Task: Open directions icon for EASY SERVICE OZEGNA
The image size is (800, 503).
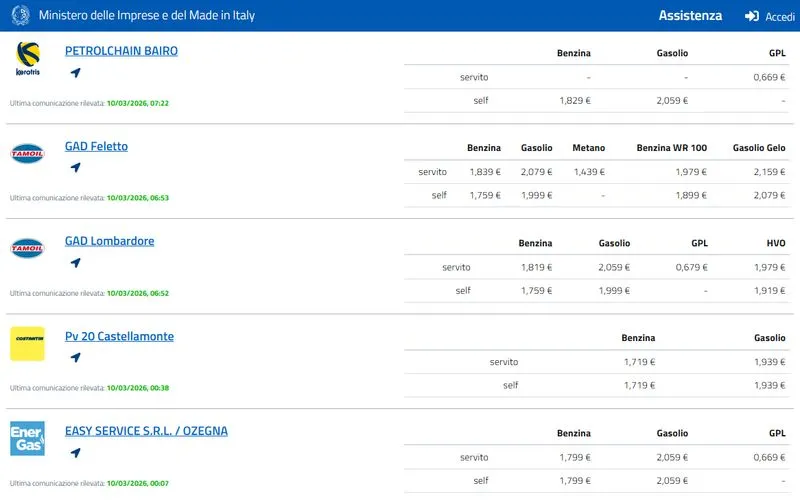Action: [x=75, y=453]
